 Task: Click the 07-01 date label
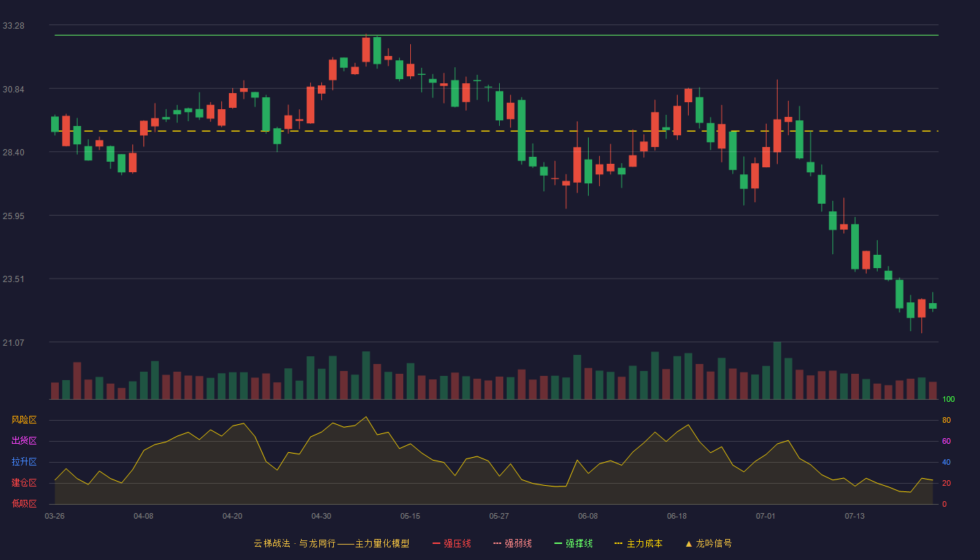tap(766, 516)
